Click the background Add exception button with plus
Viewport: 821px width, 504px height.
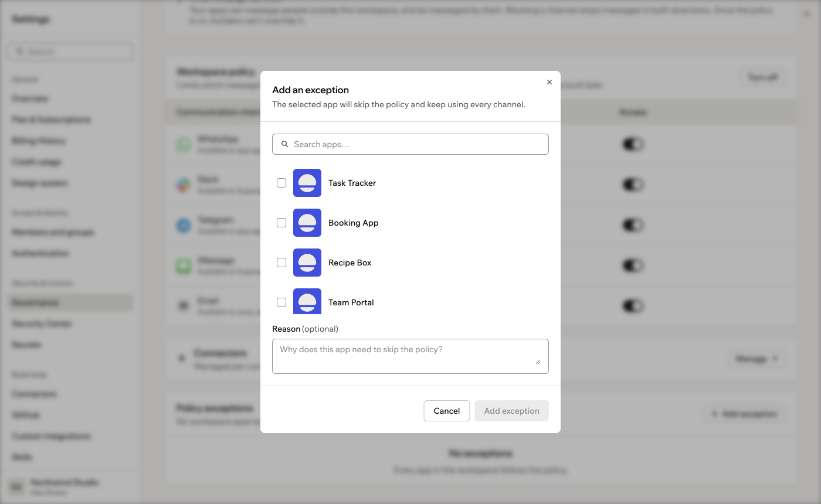[745, 414]
